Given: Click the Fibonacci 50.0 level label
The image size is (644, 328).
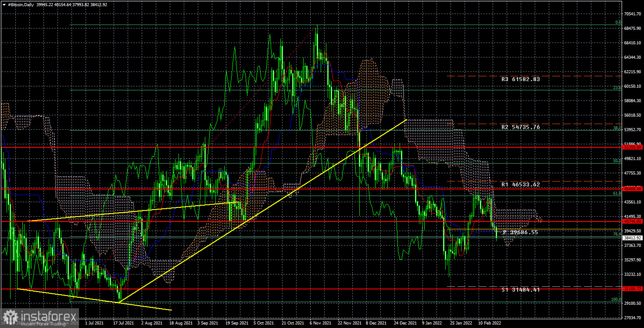Looking at the screenshot, I should [x=617, y=161].
